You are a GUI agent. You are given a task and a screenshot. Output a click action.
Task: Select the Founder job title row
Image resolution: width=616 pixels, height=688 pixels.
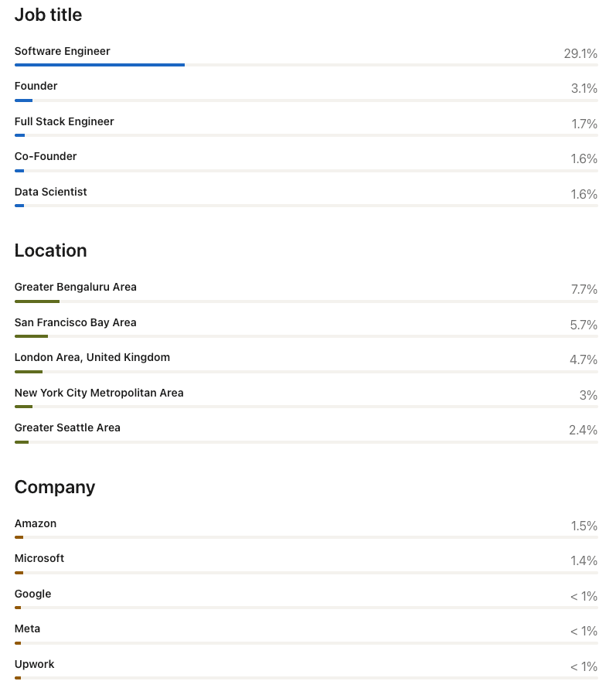(x=306, y=90)
